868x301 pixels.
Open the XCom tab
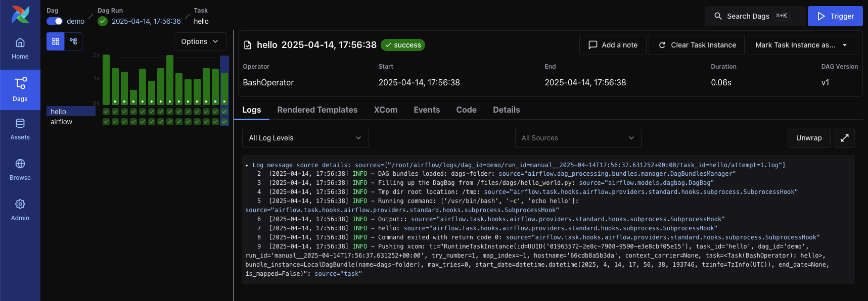pos(385,110)
